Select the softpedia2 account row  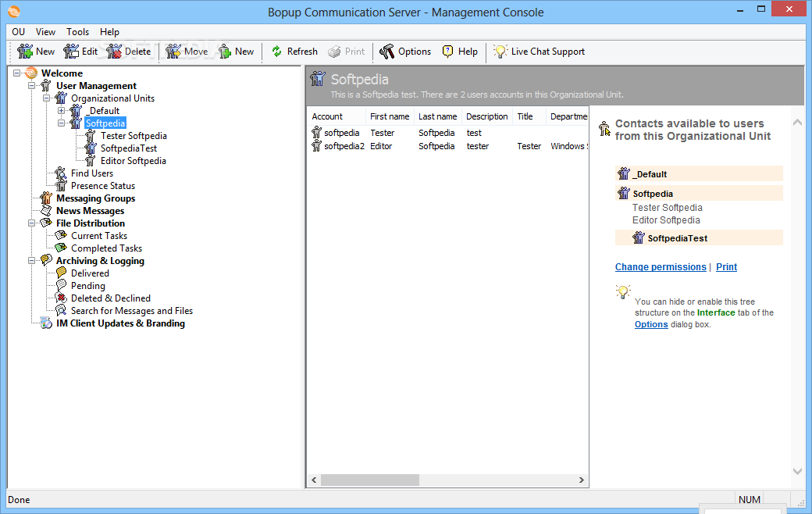(448, 146)
